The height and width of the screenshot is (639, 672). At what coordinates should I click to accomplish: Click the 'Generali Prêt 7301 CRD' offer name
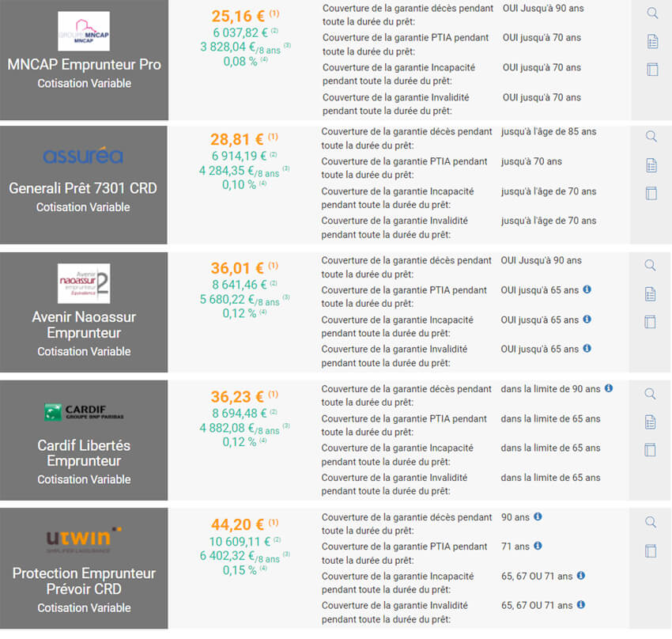click(83, 188)
